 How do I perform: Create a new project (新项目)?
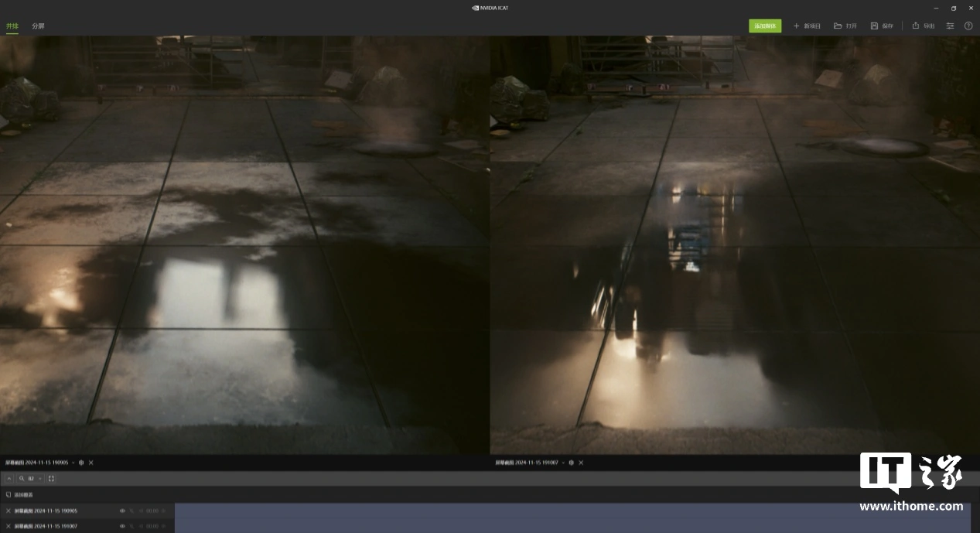(x=807, y=26)
